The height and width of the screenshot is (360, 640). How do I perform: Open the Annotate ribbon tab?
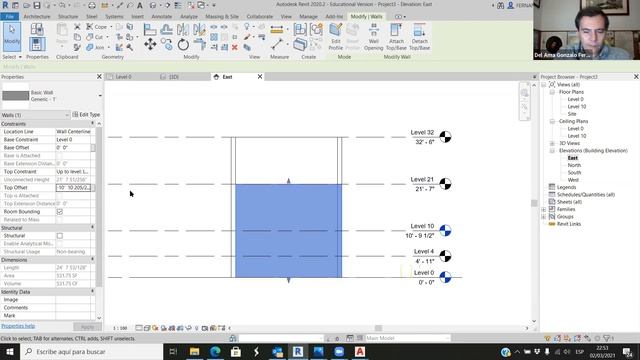point(162,16)
